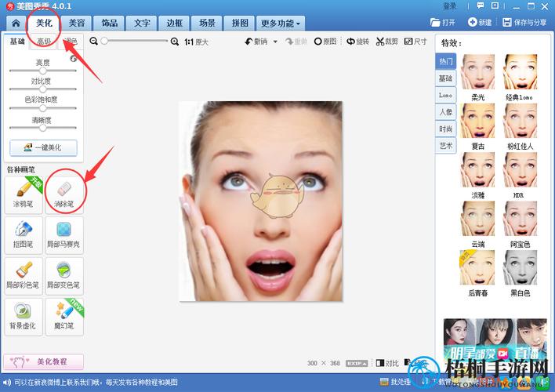
Task: Click the home icon tab
Action: click(16, 24)
